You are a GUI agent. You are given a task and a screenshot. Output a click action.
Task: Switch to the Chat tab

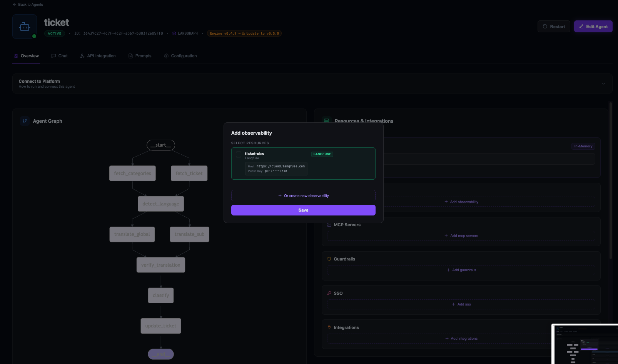[x=59, y=56]
